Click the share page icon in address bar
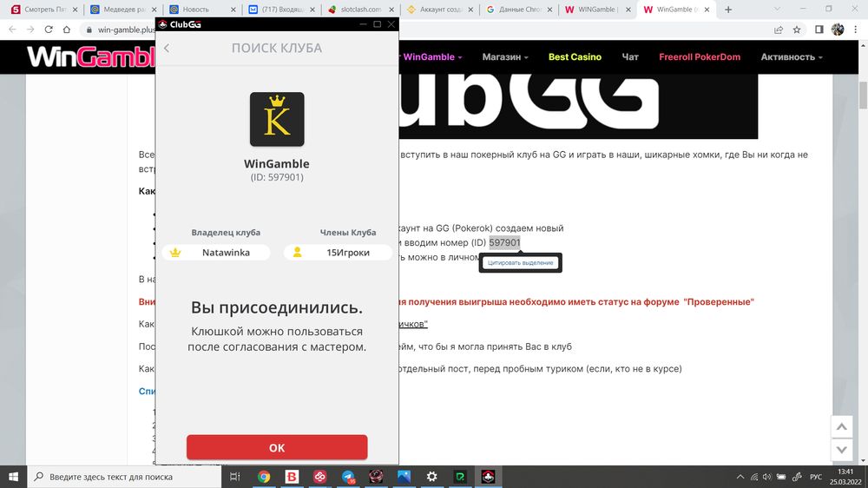 [779, 30]
